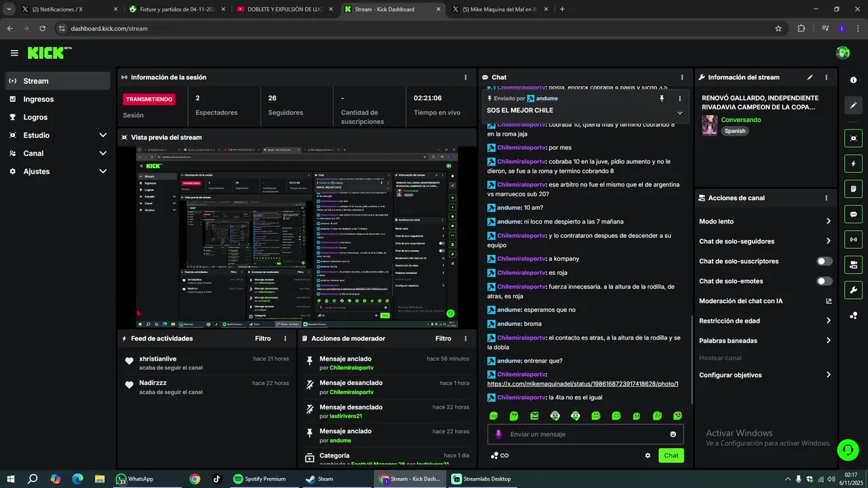Click andume in Mensaje anclado entry

click(x=340, y=441)
